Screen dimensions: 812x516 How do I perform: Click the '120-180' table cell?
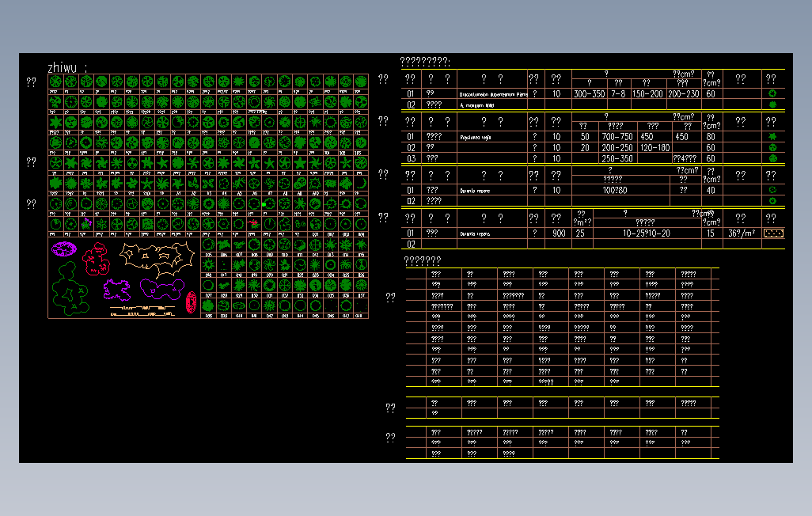655,148
